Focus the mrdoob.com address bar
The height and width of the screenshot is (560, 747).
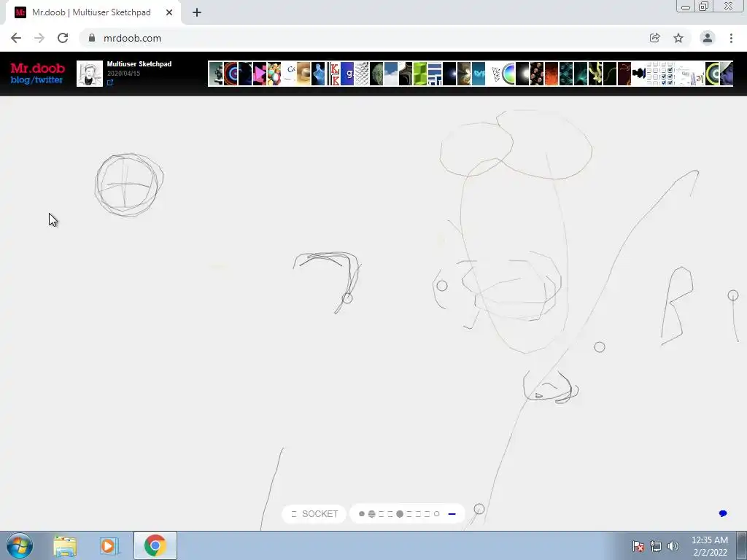click(362, 38)
